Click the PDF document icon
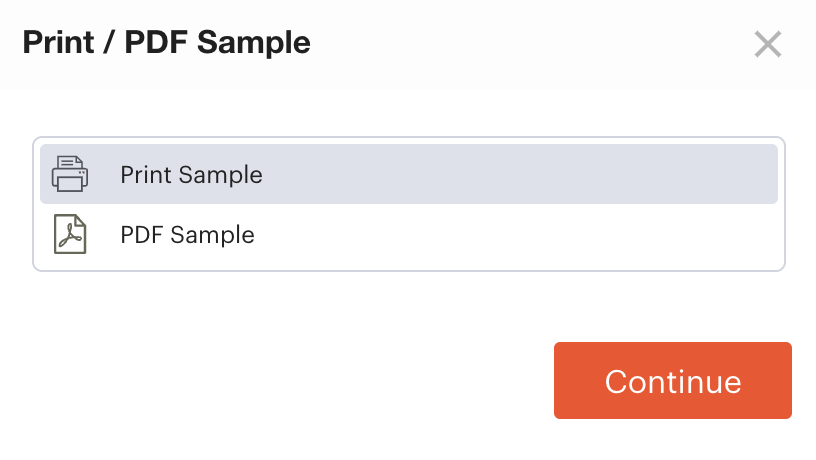Screen dimensions: 816x460 pyautogui.click(x=70, y=234)
